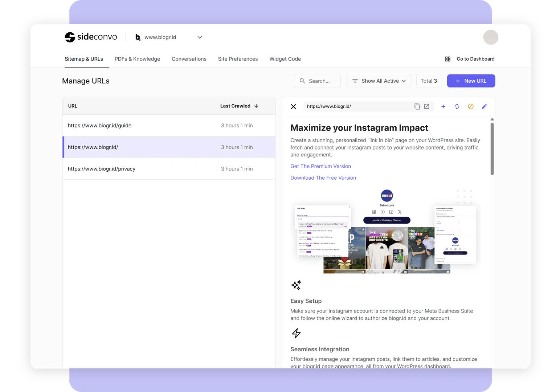Open URL in new tab icon
The height and width of the screenshot is (392, 560).
pos(427,106)
